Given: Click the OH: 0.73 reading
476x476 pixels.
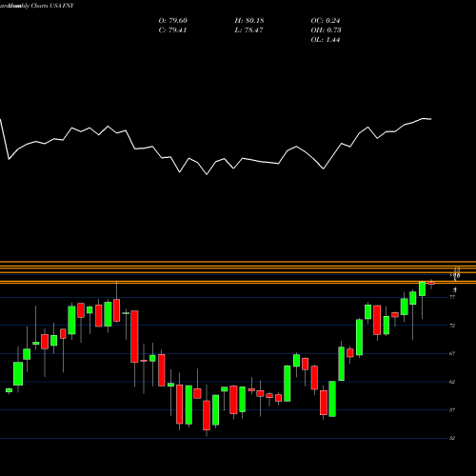Looking at the screenshot, I should [326, 30].
